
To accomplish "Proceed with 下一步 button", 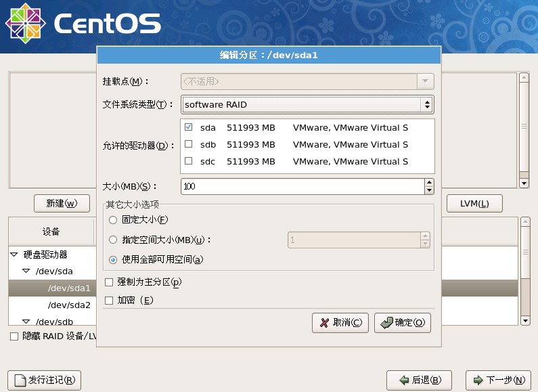I will click(x=498, y=380).
